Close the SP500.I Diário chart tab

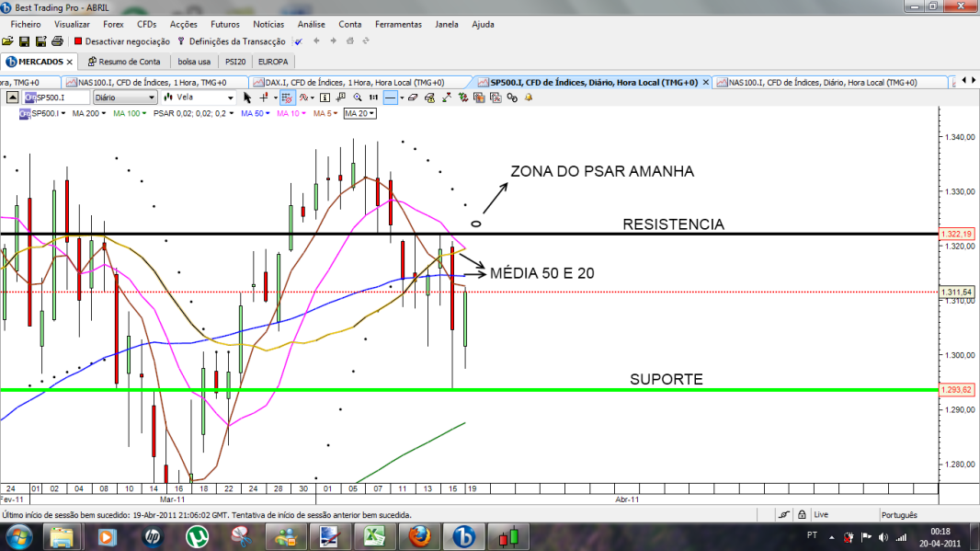pyautogui.click(x=706, y=83)
